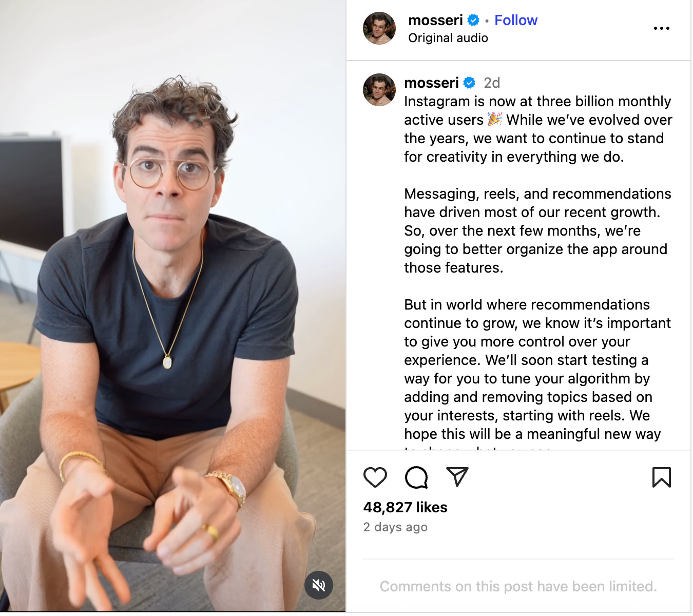Click the verified badge beside caption username
The height and width of the screenshot is (616, 693).
(x=469, y=83)
